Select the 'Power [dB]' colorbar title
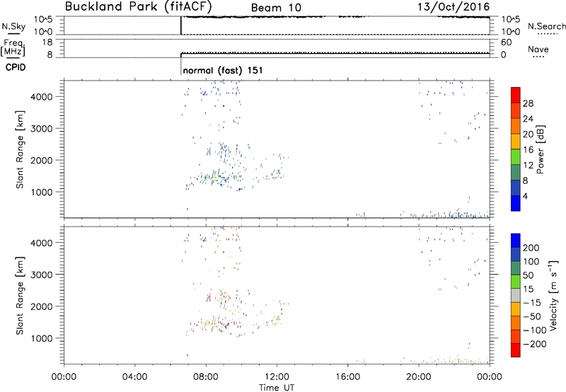 [x=540, y=149]
